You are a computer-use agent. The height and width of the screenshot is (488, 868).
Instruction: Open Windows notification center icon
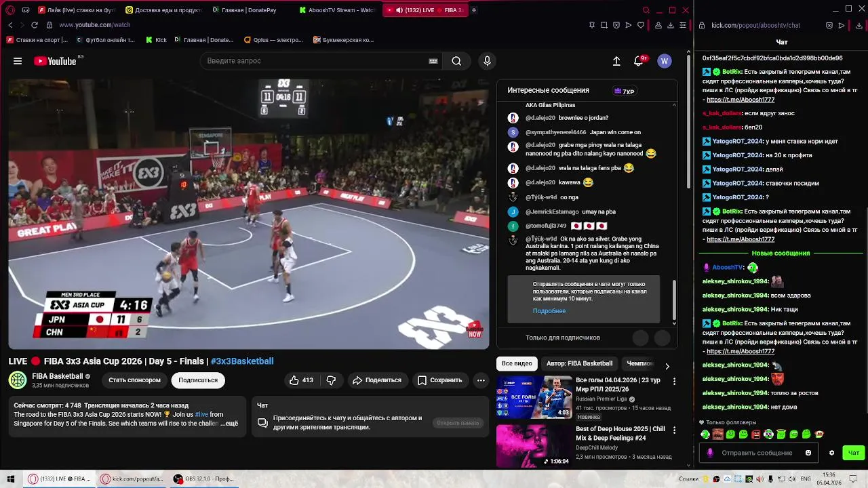pyautogui.click(x=852, y=479)
